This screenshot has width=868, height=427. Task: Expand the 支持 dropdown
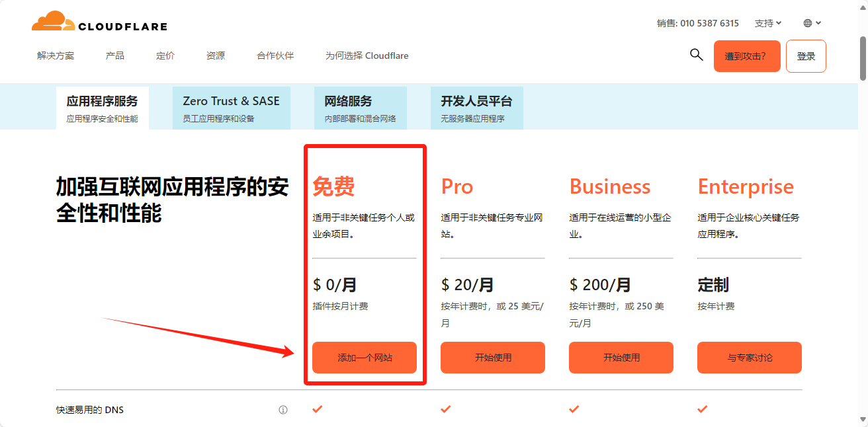pyautogui.click(x=768, y=23)
